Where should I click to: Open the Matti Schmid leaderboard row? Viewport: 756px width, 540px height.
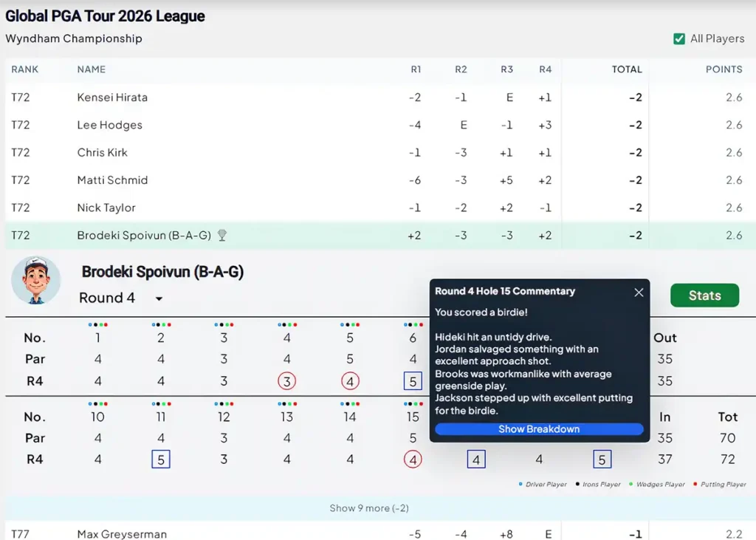pos(378,180)
